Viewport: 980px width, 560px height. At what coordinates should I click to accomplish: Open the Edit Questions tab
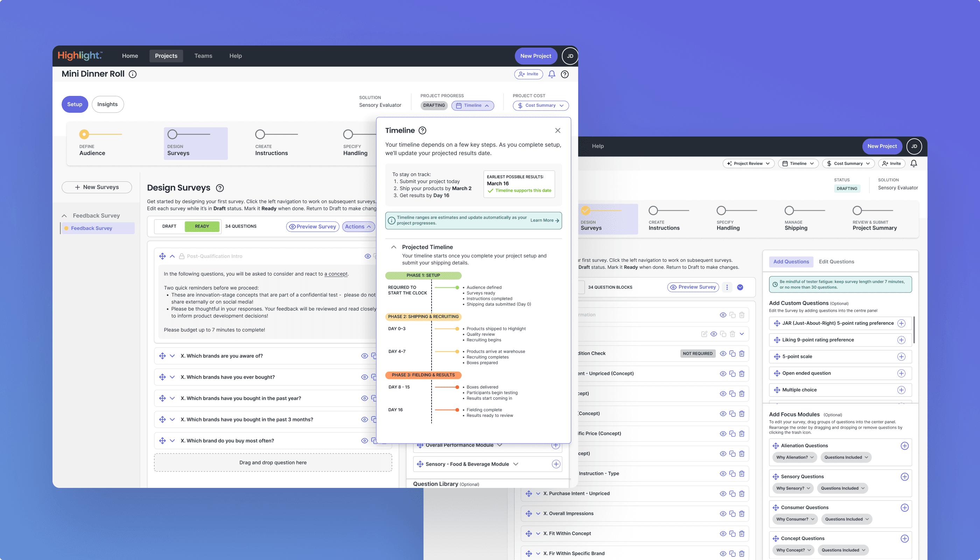tap(836, 261)
